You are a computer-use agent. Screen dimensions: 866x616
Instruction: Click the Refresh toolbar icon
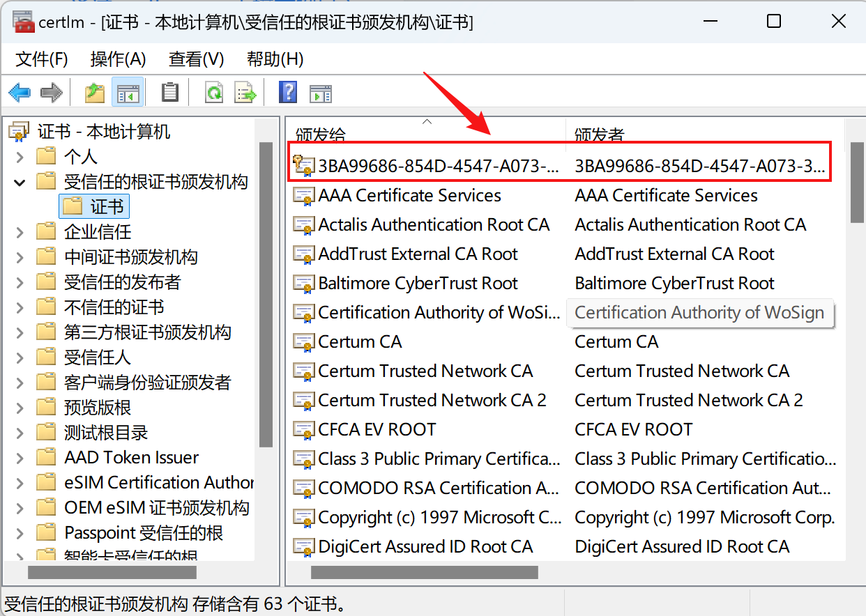point(213,92)
